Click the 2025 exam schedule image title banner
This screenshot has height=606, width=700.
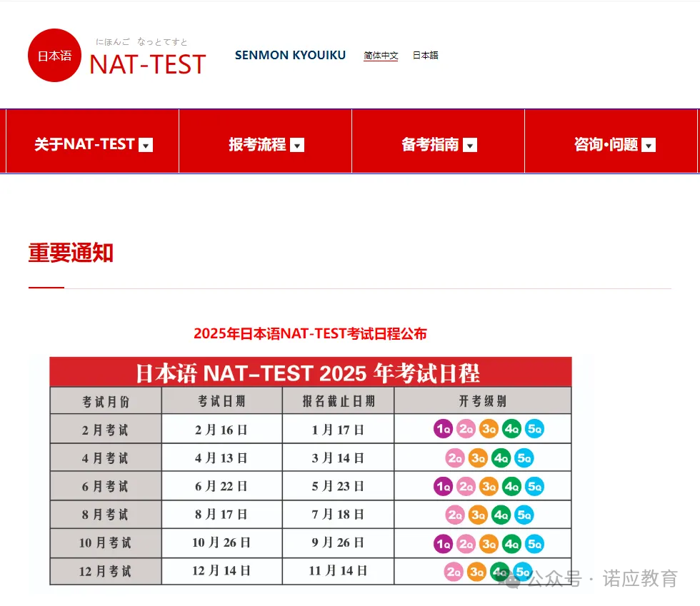pyautogui.click(x=311, y=372)
